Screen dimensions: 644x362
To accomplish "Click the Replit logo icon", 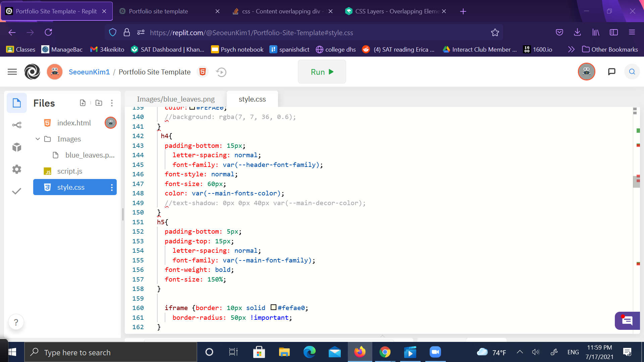I will tap(32, 72).
